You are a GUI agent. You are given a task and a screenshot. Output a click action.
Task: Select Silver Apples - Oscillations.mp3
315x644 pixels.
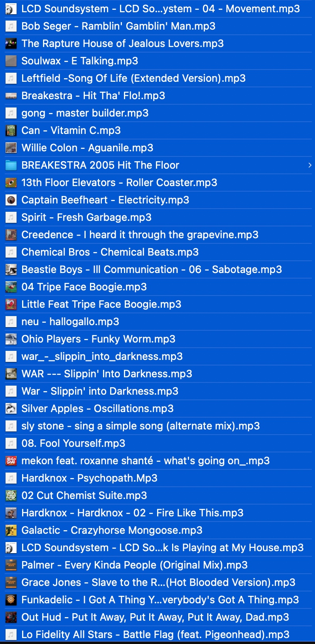point(97,409)
